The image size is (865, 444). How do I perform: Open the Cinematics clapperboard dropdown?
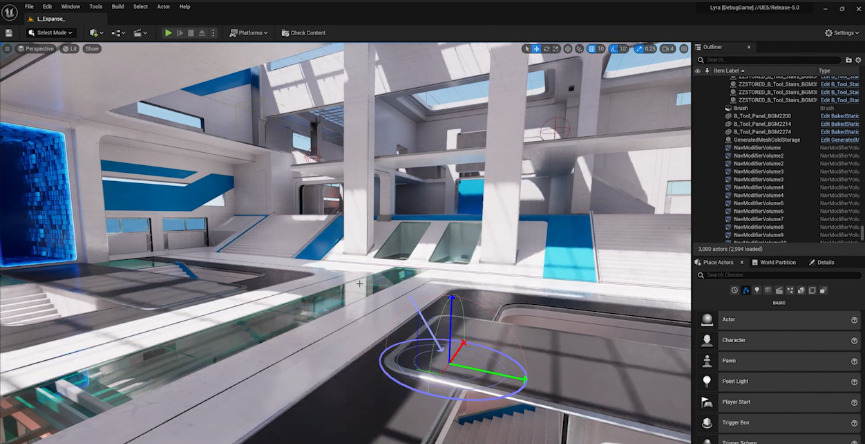point(140,33)
